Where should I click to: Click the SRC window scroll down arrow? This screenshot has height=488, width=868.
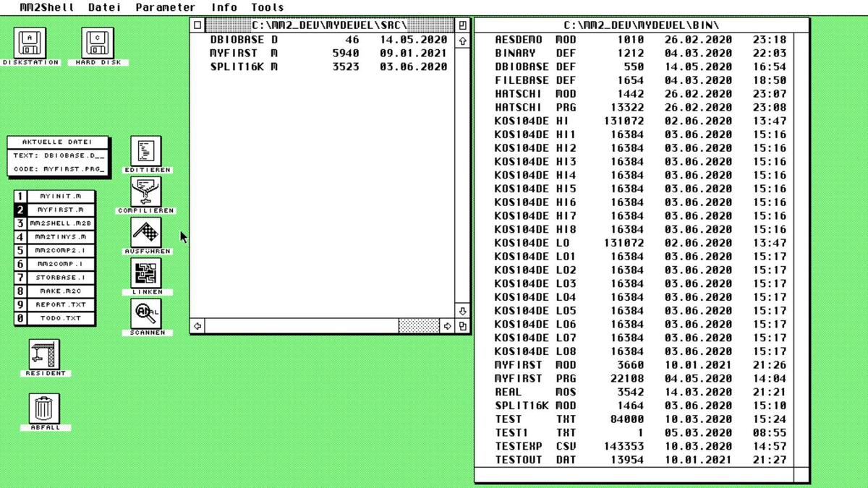coord(463,312)
